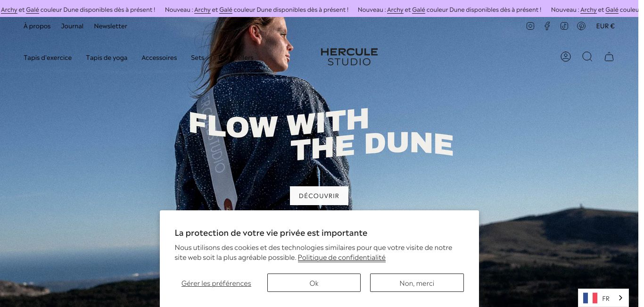Open the Instagram profile icon
The width and height of the screenshot is (644, 307).
point(530,26)
